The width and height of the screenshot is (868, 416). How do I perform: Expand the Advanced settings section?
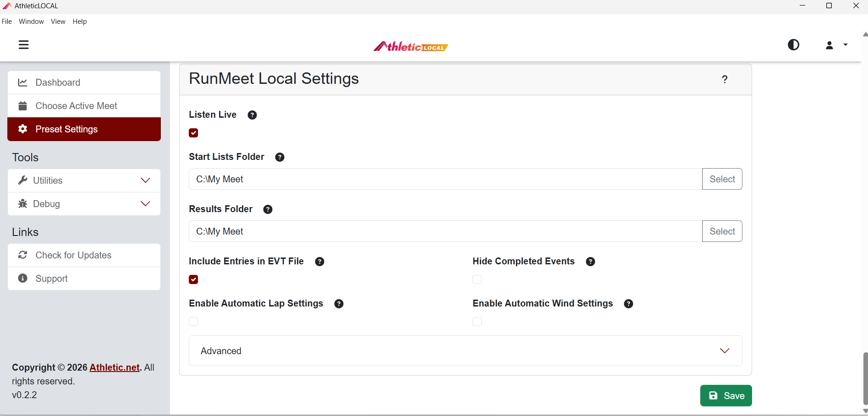[x=465, y=351]
